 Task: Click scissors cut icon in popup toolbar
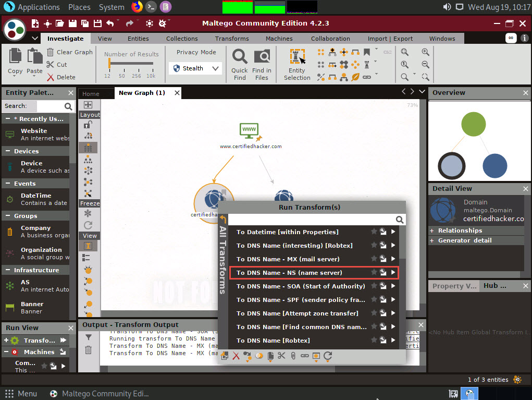(x=281, y=356)
